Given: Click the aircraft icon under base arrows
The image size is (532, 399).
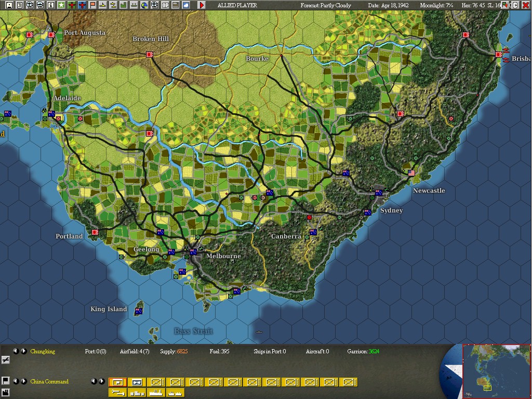Looking at the screenshot, I should (5, 360).
